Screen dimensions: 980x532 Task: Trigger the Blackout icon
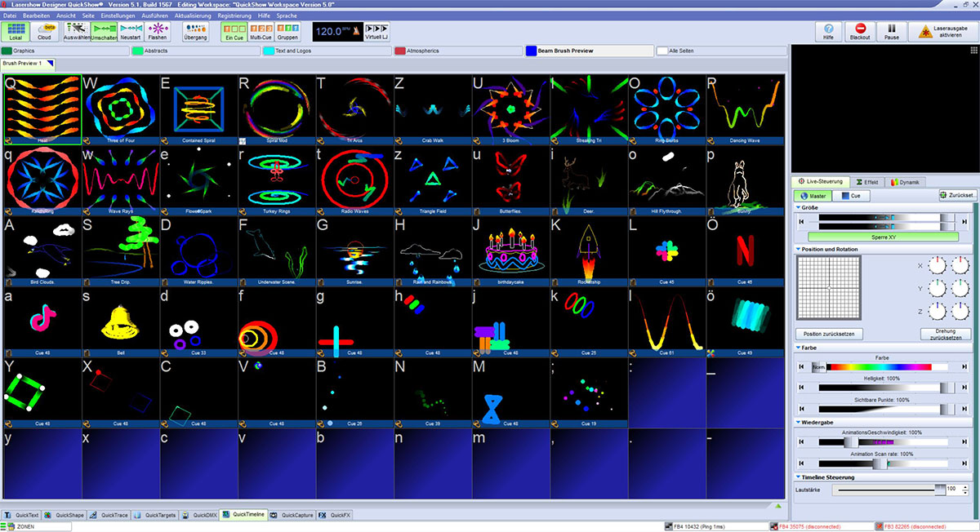click(x=860, y=31)
